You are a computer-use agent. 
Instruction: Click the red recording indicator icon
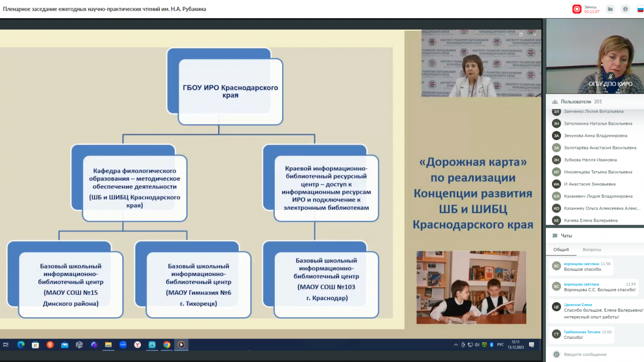(x=577, y=9)
